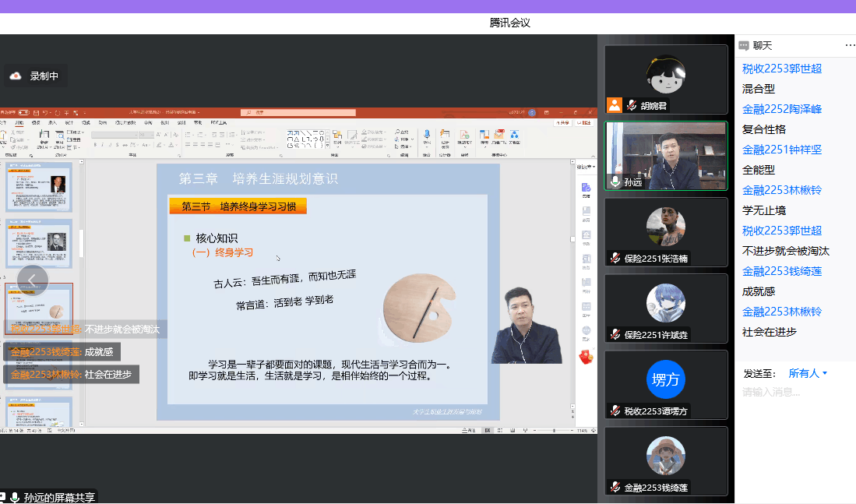Toggle muted mic on 保险2251张浩楠 tile

(x=615, y=258)
